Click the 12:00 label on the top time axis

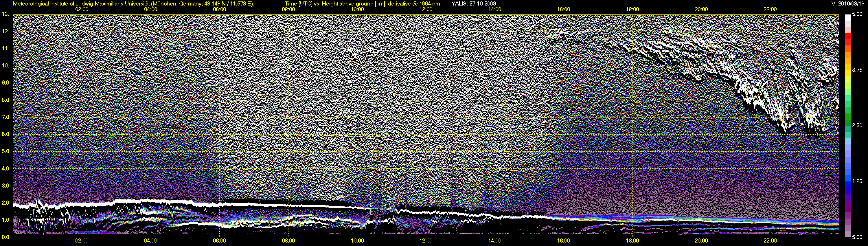click(426, 10)
